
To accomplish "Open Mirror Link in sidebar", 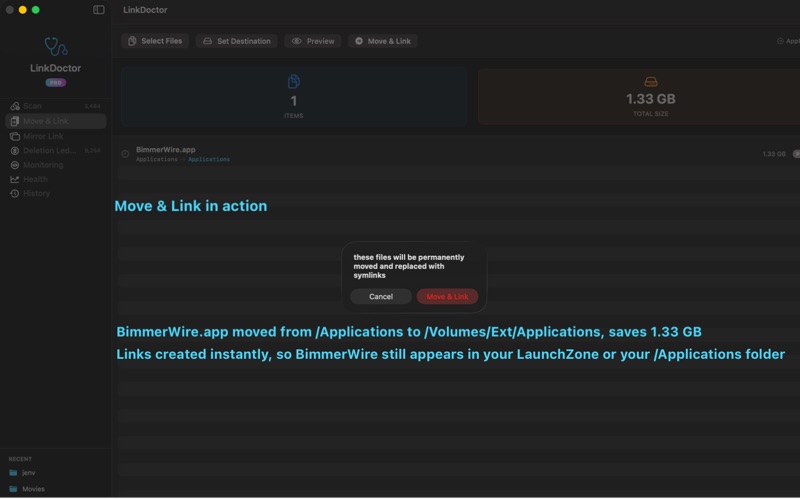I will click(56, 136).
